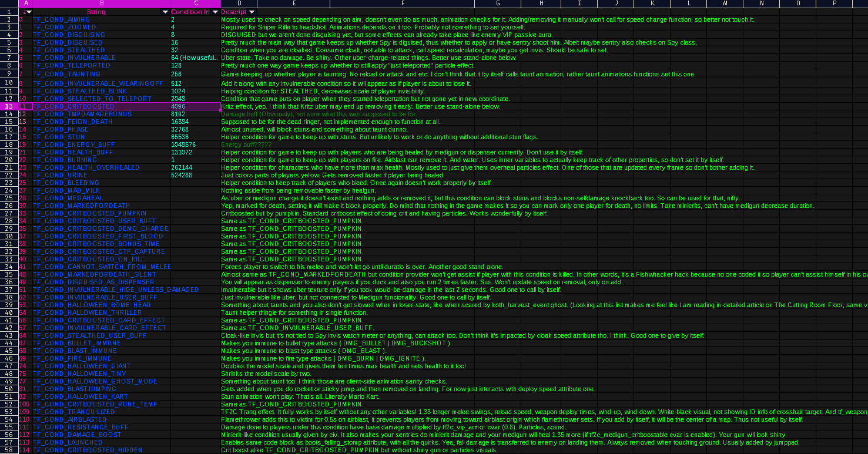Select column header F
This screenshot has height=454, width=868.
click(x=403, y=4)
